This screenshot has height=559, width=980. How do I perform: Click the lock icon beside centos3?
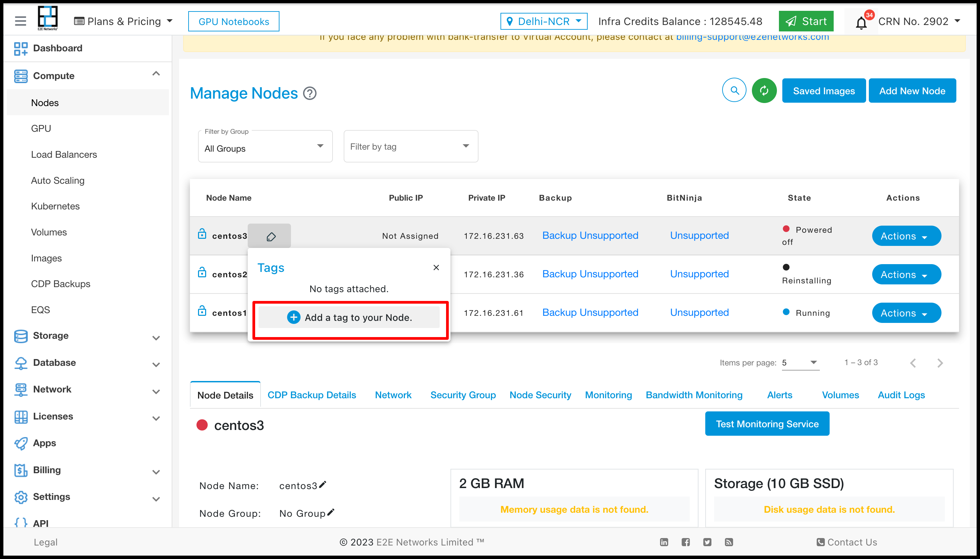tap(202, 234)
